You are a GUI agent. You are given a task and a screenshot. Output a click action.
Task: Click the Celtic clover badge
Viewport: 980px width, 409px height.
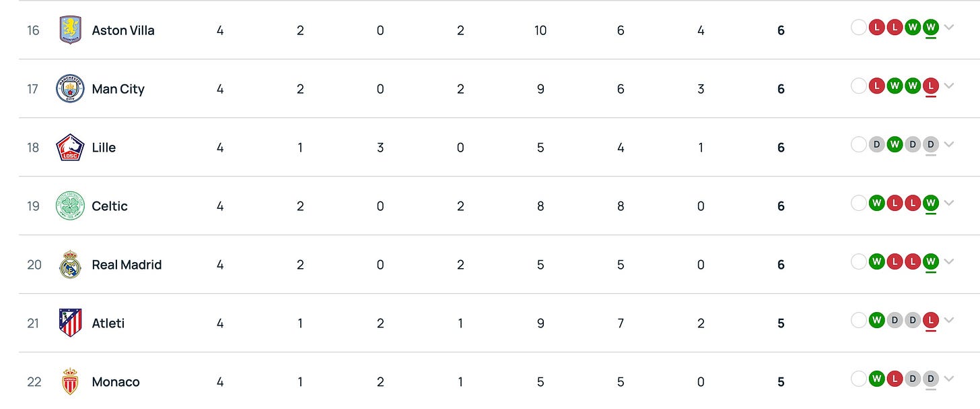pyautogui.click(x=70, y=206)
